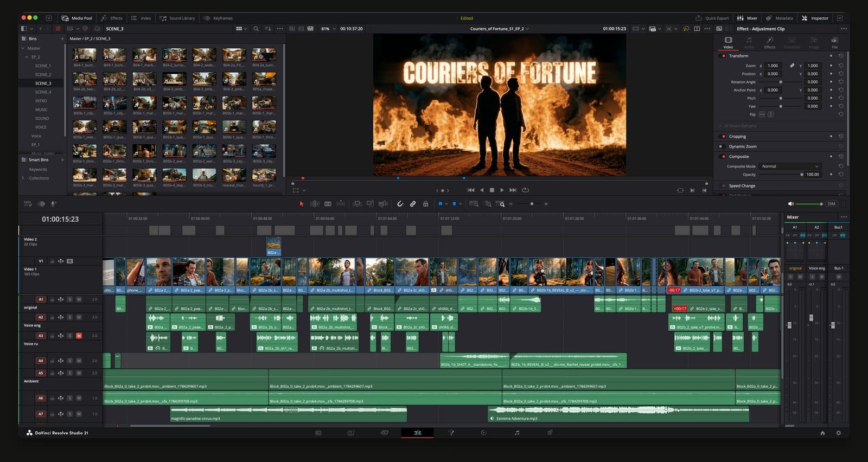Screen dimensions: 868x462
Task: Select the Selection Mode arrow tool
Action: click(302, 204)
